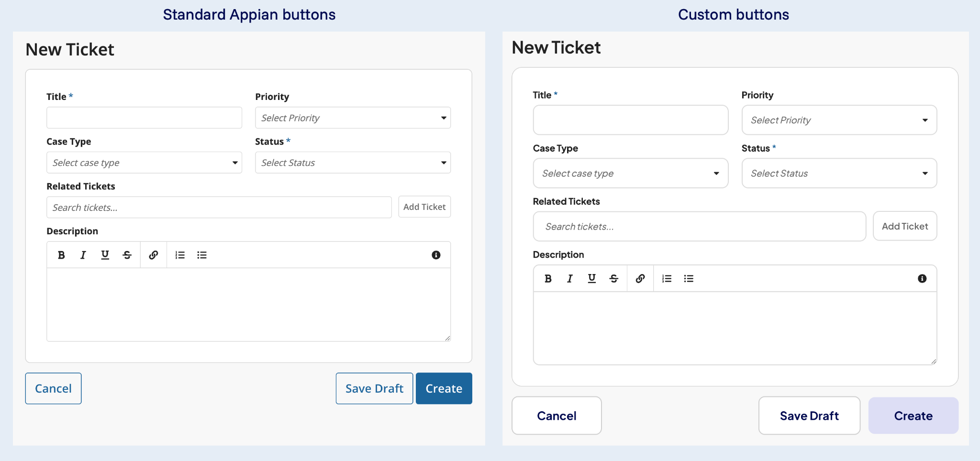Click Cancel in the Standard Appian buttons form
The width and height of the screenshot is (980, 461).
pyautogui.click(x=53, y=388)
